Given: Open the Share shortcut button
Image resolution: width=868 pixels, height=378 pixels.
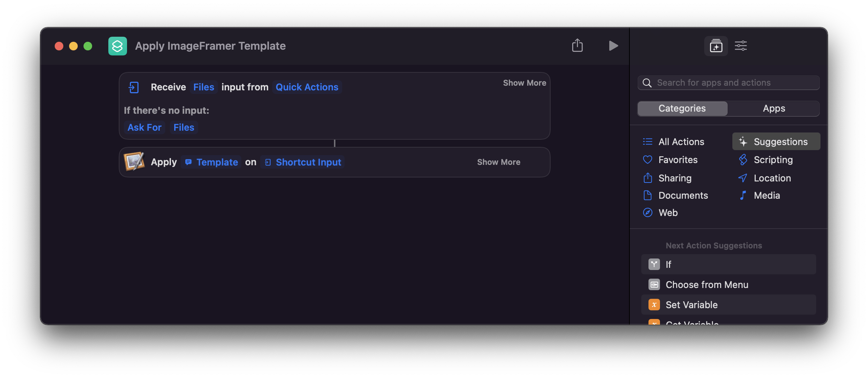Looking at the screenshot, I should (x=577, y=45).
